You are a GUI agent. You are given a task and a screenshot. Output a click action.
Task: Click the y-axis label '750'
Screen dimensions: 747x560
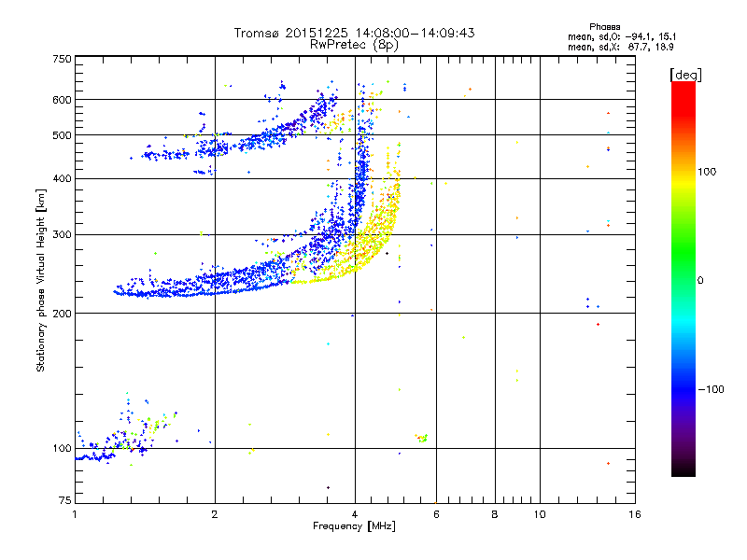click(62, 59)
